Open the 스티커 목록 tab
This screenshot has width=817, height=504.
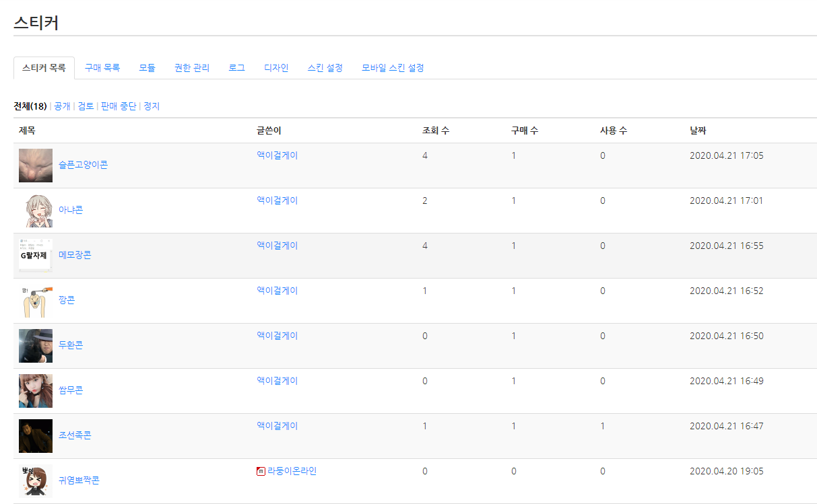(x=44, y=68)
